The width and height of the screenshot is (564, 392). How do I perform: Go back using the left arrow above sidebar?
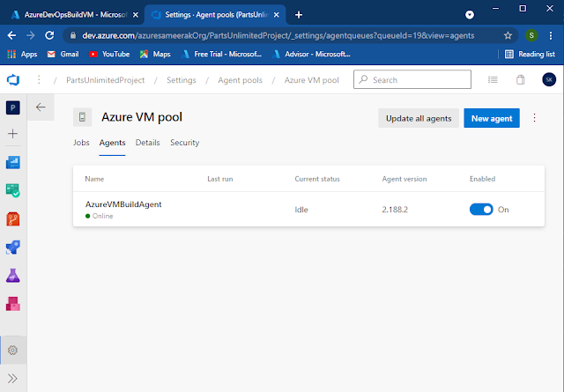point(41,107)
